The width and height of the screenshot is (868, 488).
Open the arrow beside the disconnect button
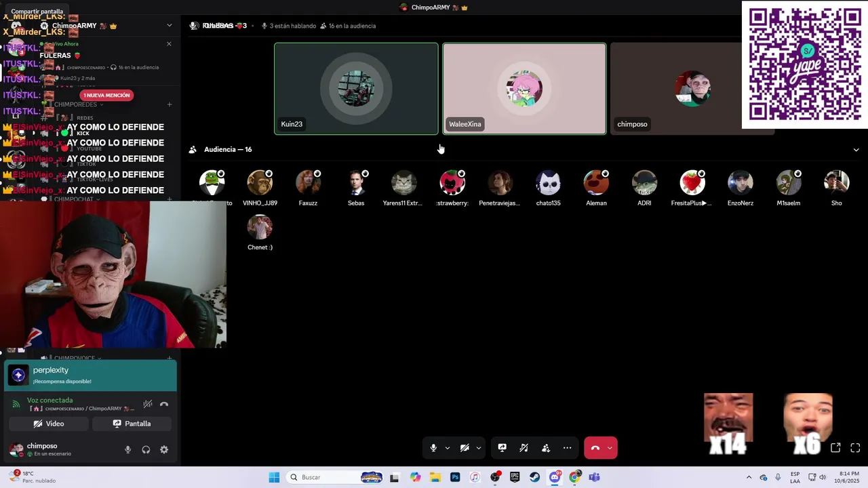[610, 448]
